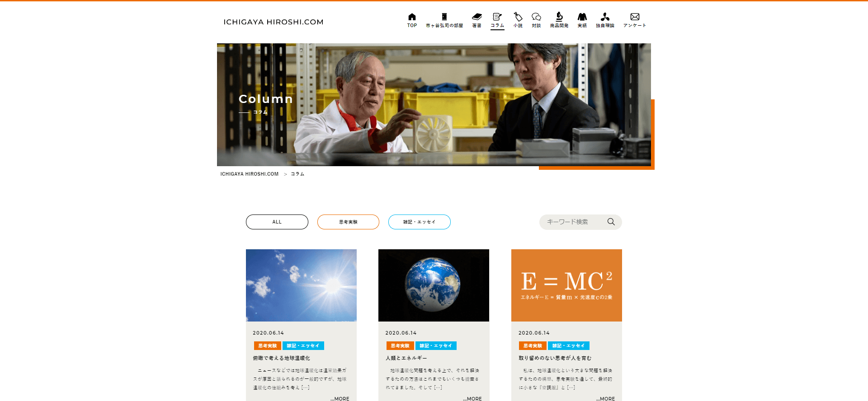Open 商品開発 microscope icon
The width and height of the screenshot is (868, 401).
(559, 17)
